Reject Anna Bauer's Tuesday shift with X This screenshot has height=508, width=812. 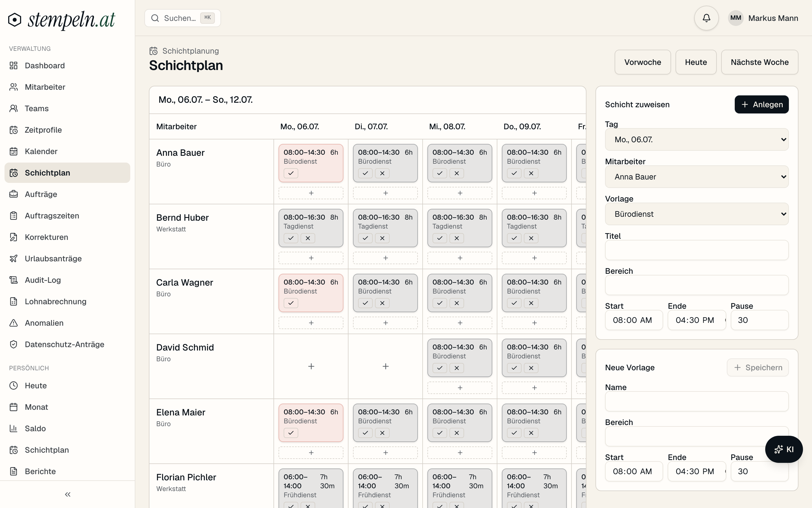382,173
